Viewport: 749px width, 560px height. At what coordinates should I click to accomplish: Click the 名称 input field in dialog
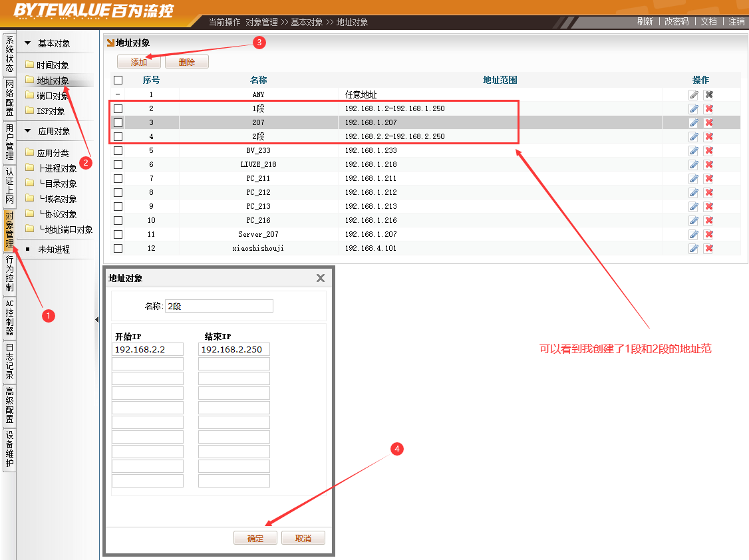click(x=219, y=306)
